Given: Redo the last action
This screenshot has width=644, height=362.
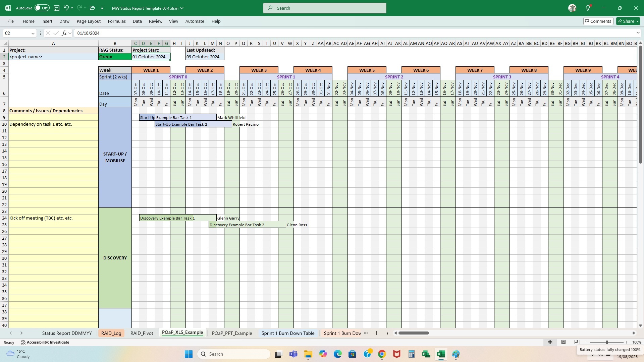Looking at the screenshot, I should point(79,8).
